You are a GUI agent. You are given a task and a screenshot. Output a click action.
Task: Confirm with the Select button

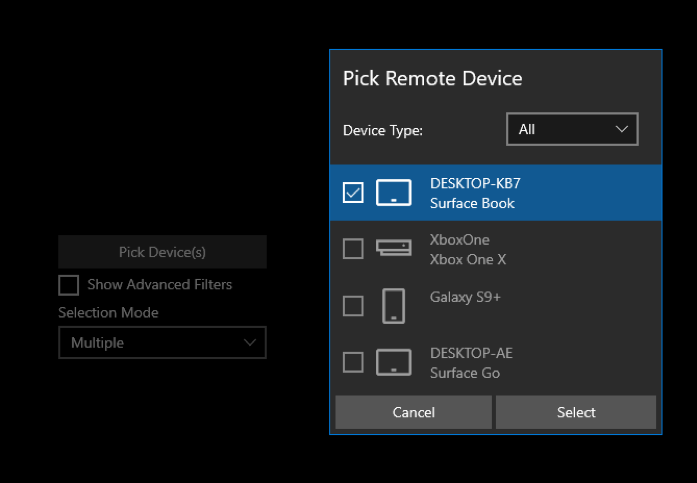coord(576,412)
